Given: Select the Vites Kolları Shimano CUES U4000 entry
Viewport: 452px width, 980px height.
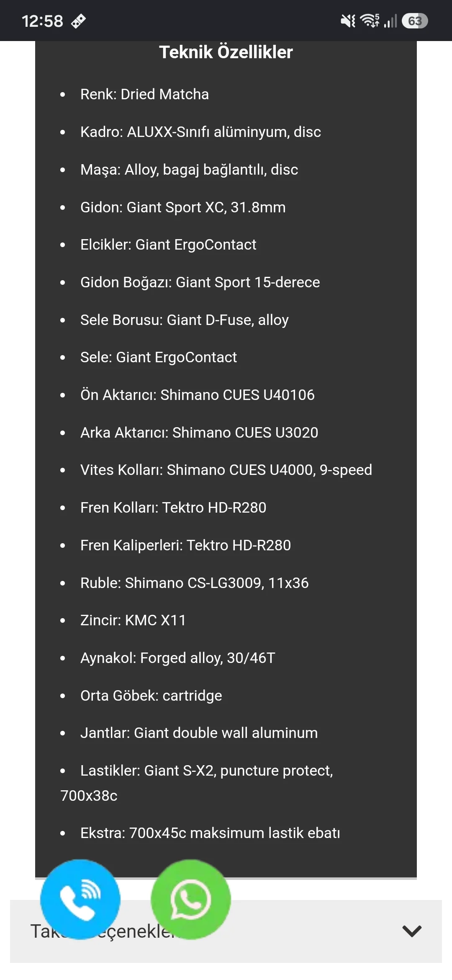Looking at the screenshot, I should click(226, 470).
